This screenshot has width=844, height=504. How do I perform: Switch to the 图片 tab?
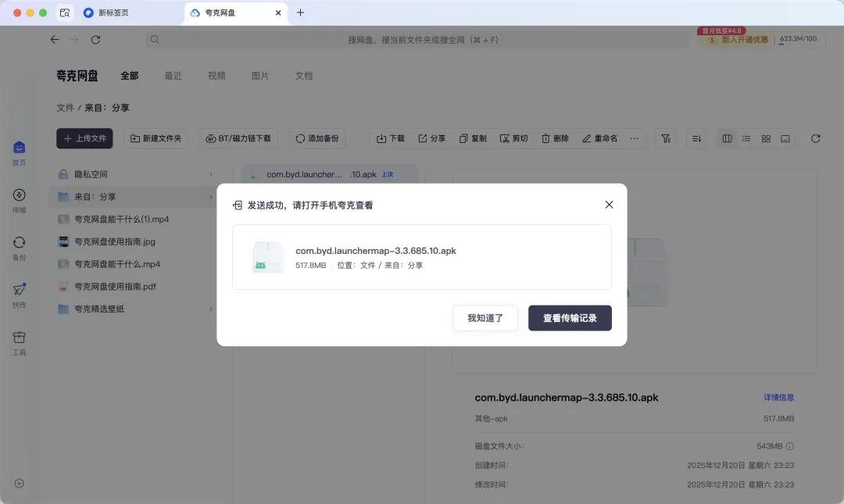pos(260,76)
